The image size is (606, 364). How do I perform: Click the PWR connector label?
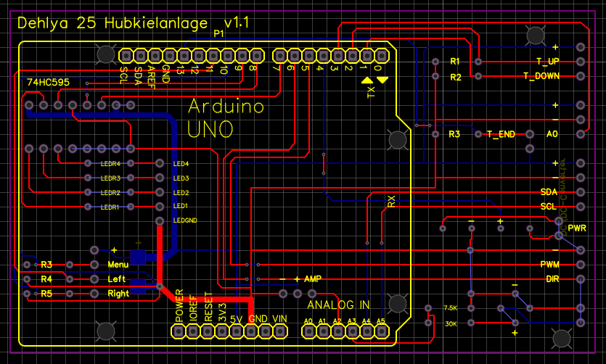(x=577, y=228)
